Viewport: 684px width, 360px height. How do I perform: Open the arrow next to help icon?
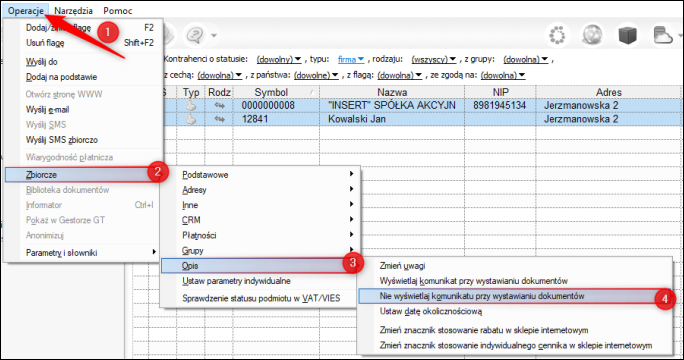(x=214, y=35)
